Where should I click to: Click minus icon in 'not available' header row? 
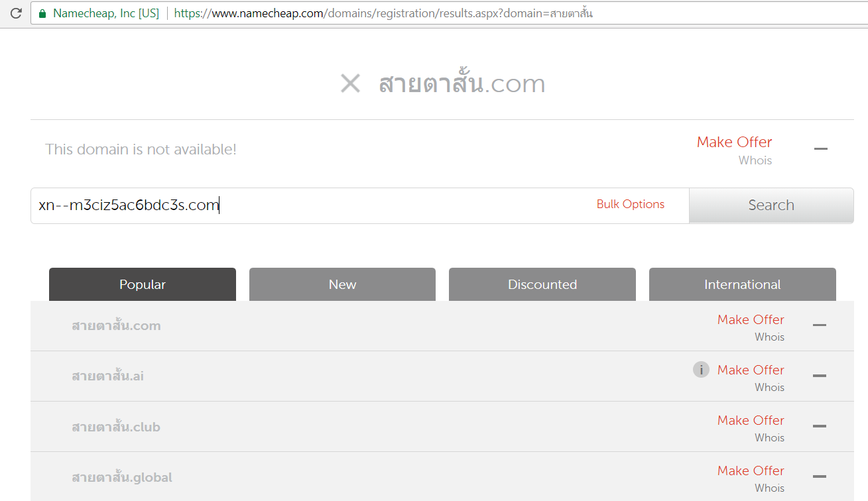[x=821, y=148]
